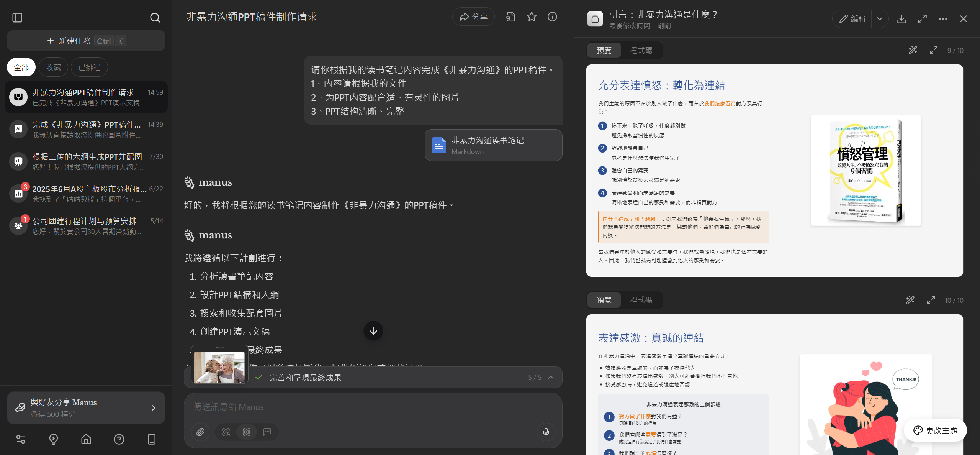The height and width of the screenshot is (455, 980).
Task: Switch to 預覽 tab on slide 10
Action: (604, 300)
